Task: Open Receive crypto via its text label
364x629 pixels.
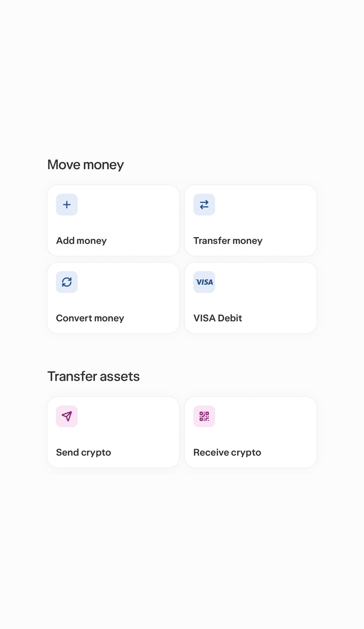Action: (227, 452)
